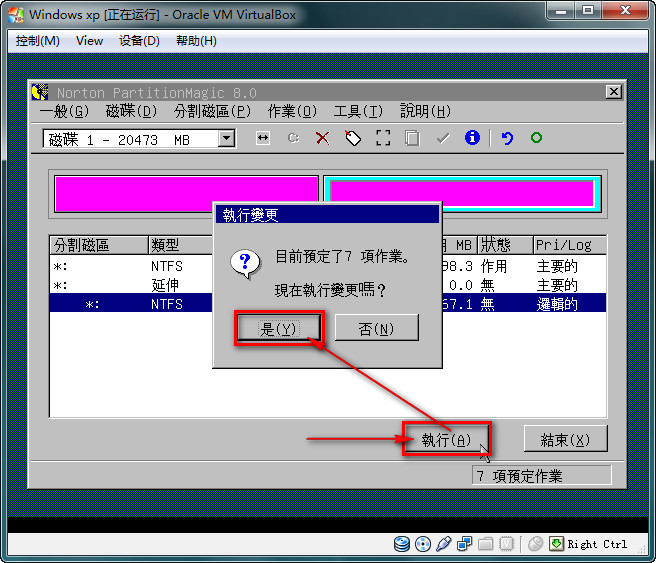Select the first NTFS 作用 partition row
This screenshot has width=656, height=563.
point(328,266)
